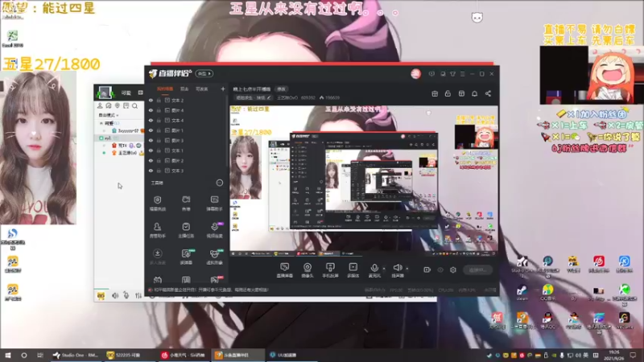The height and width of the screenshot is (362, 644).
Task: Expand the 自由模式 dropdown in chat window
Action: coord(109,115)
